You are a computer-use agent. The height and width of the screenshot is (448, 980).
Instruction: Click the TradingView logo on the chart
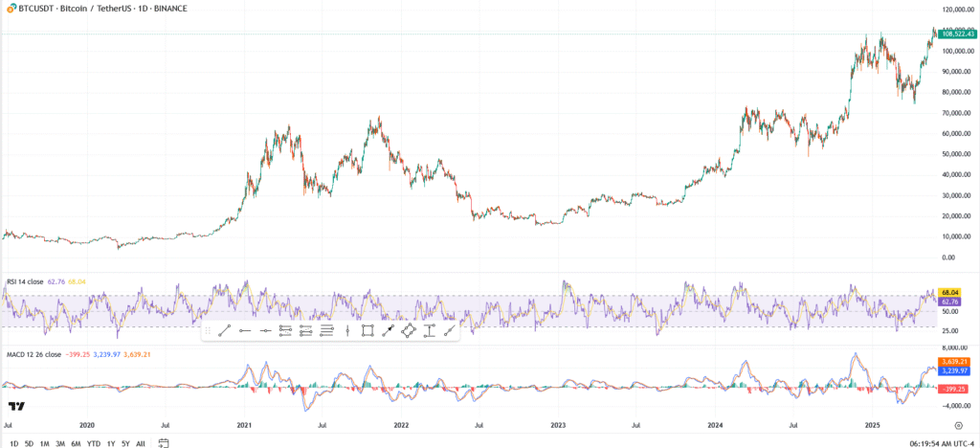16,405
